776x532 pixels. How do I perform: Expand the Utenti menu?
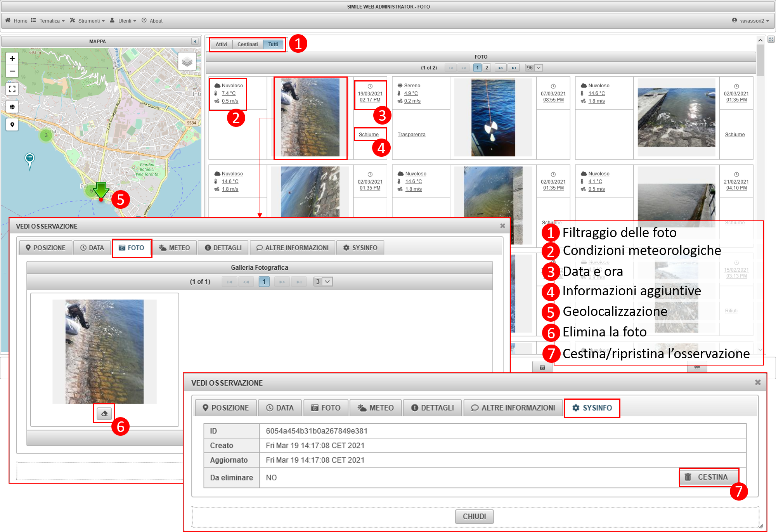(123, 21)
